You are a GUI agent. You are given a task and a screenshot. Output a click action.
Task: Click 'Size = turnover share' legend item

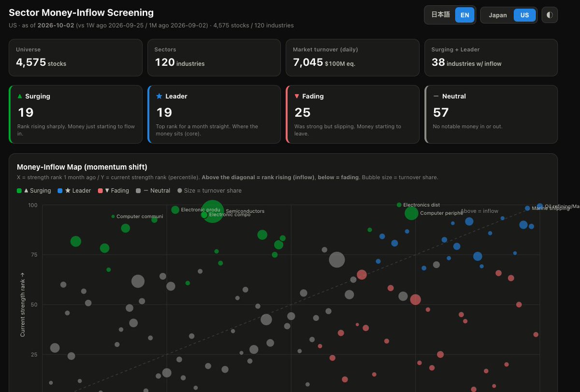pos(209,190)
